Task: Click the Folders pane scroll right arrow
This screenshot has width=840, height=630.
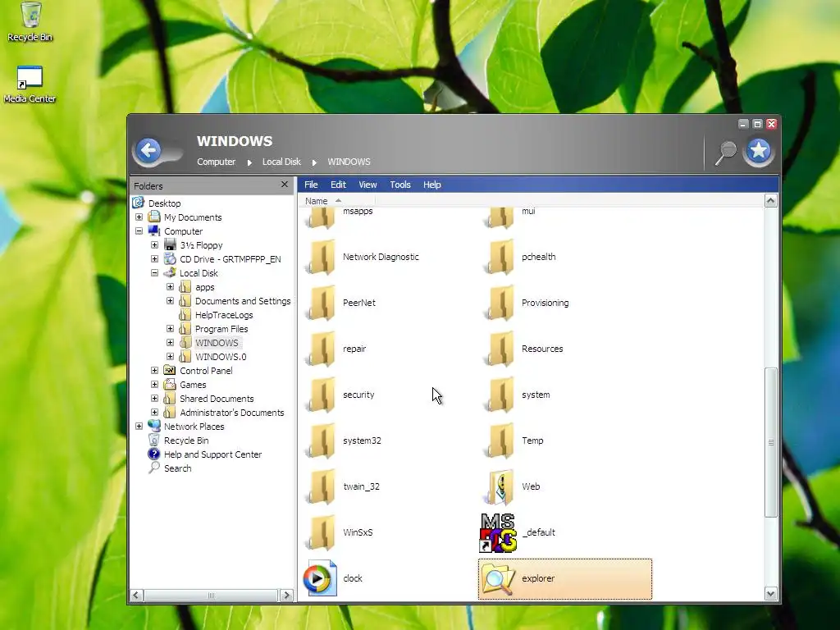Action: [286, 596]
